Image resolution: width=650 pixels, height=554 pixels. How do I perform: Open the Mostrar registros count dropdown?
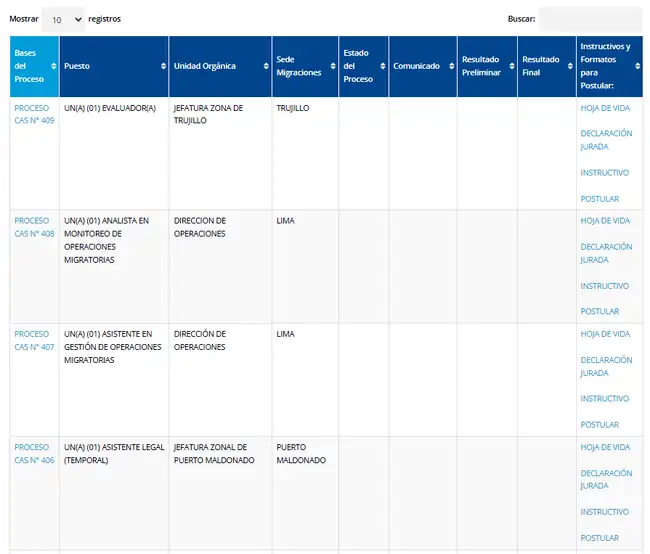point(63,19)
